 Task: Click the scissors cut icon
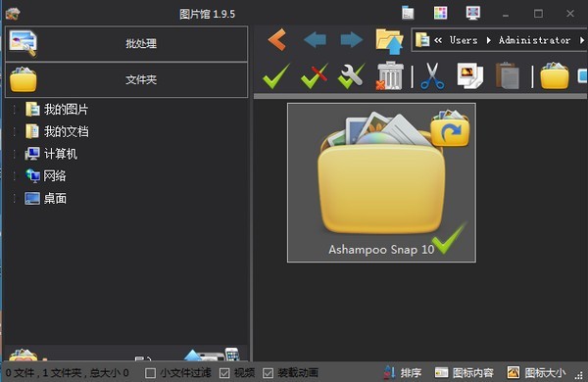coord(432,76)
